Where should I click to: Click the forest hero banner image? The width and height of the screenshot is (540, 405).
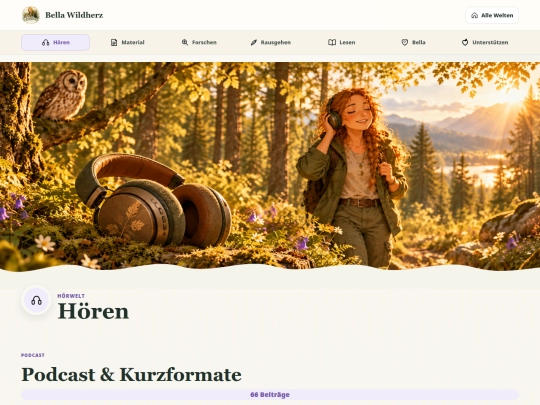270,166
